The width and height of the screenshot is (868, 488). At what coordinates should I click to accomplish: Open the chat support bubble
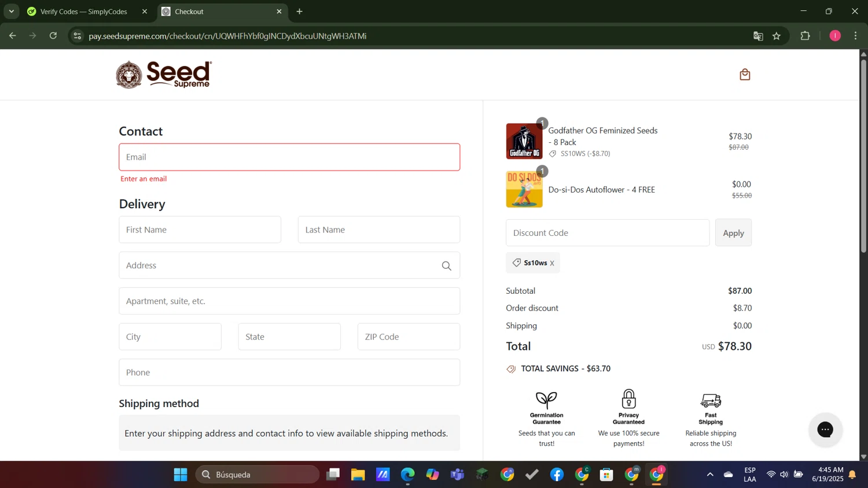[825, 429]
